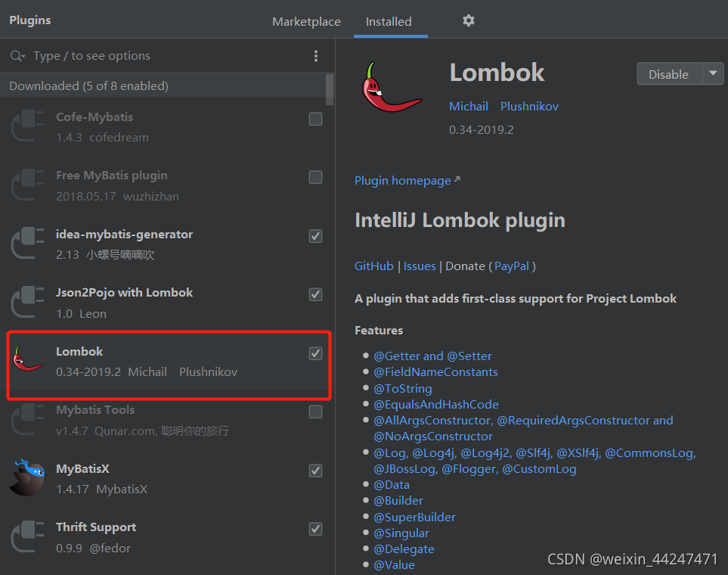Viewport: 728px width, 575px height.
Task: Switch to the Marketplace tab
Action: (x=306, y=21)
